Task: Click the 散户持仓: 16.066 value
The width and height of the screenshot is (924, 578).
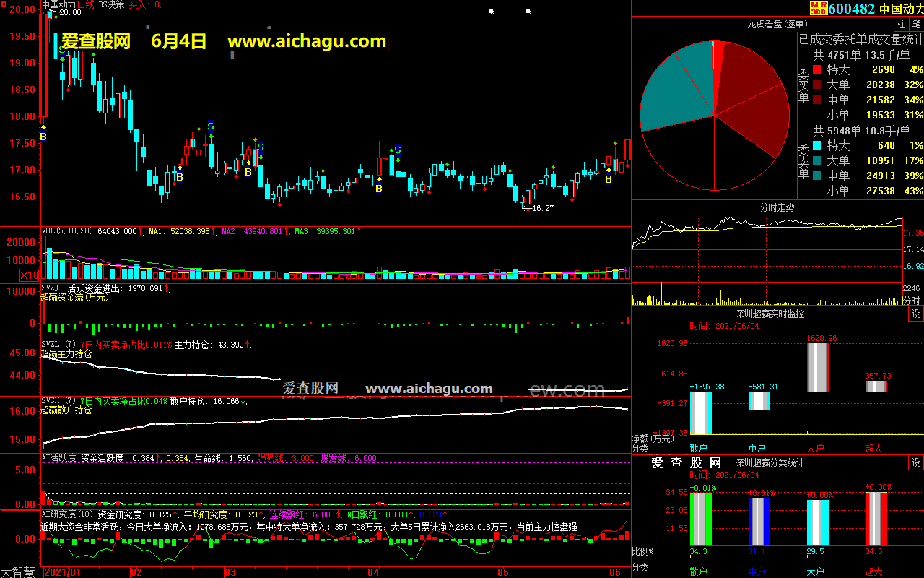Action: 206,401
